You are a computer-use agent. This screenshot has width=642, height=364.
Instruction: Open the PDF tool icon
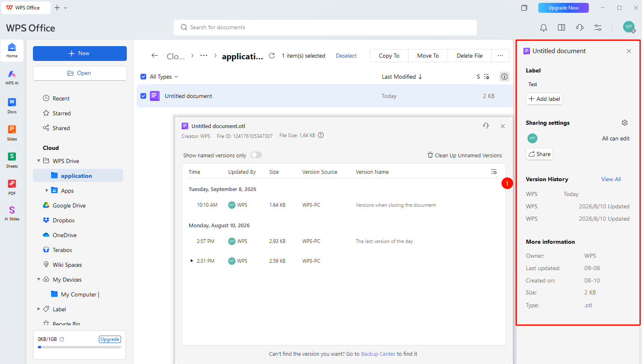(x=12, y=187)
